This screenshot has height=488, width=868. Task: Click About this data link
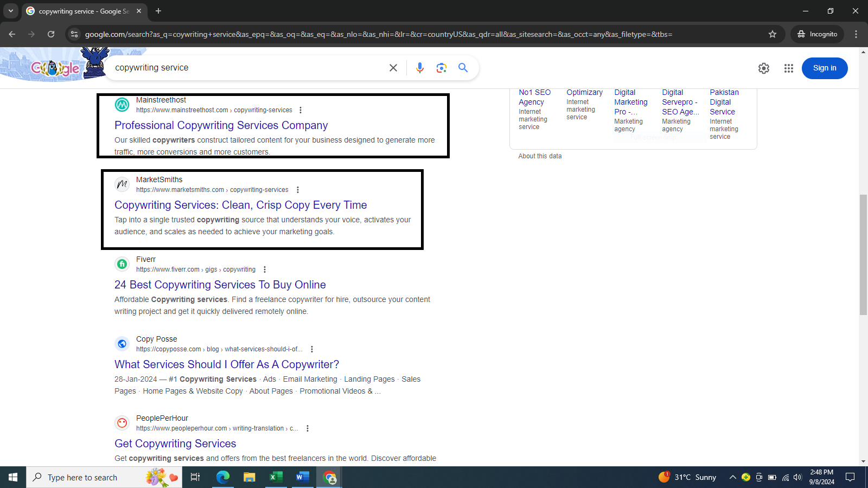(540, 156)
